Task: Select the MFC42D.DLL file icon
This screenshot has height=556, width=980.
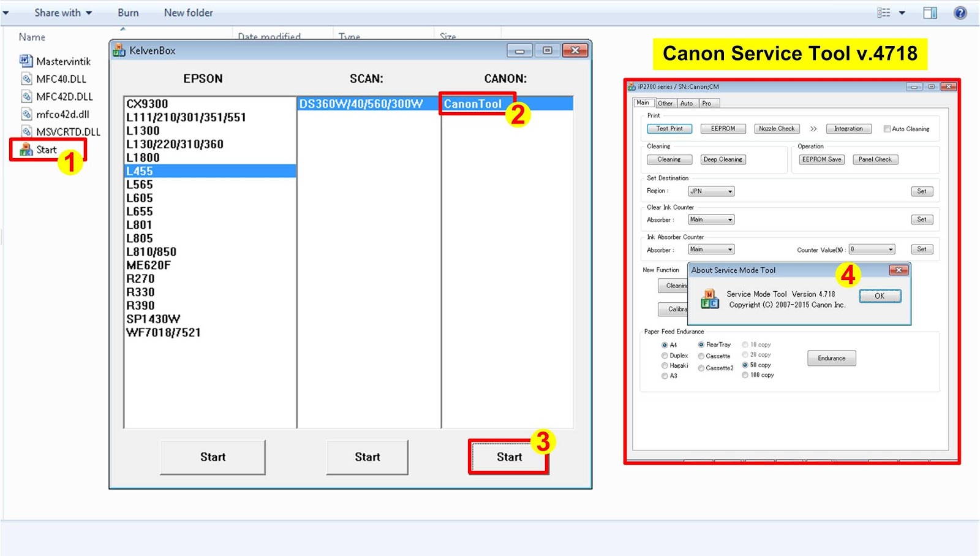Action: click(x=26, y=96)
